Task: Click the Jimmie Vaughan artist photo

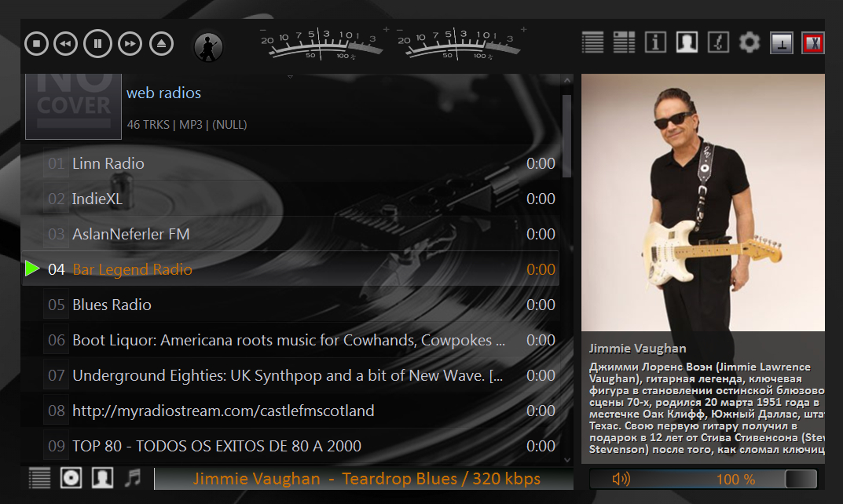Action: (x=702, y=202)
